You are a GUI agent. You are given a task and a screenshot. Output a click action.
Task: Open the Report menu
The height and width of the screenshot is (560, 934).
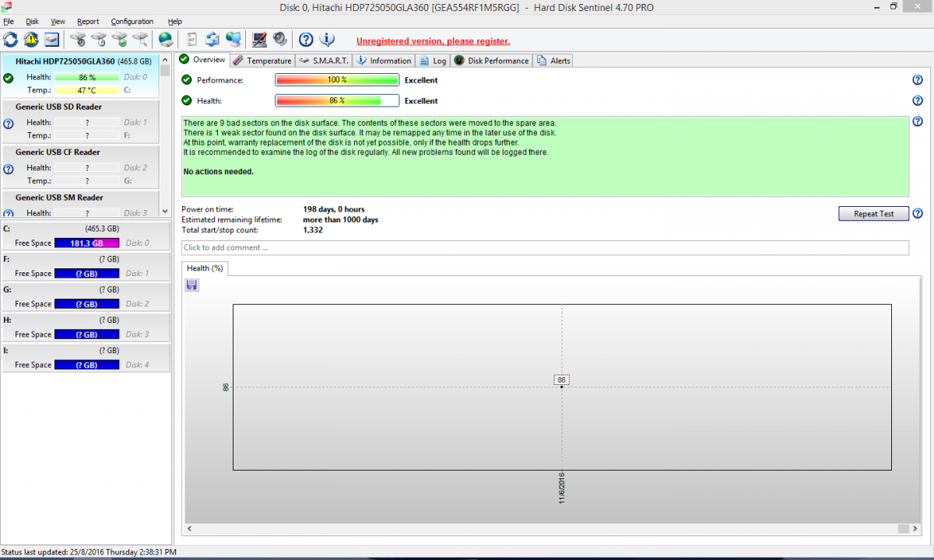click(x=88, y=21)
